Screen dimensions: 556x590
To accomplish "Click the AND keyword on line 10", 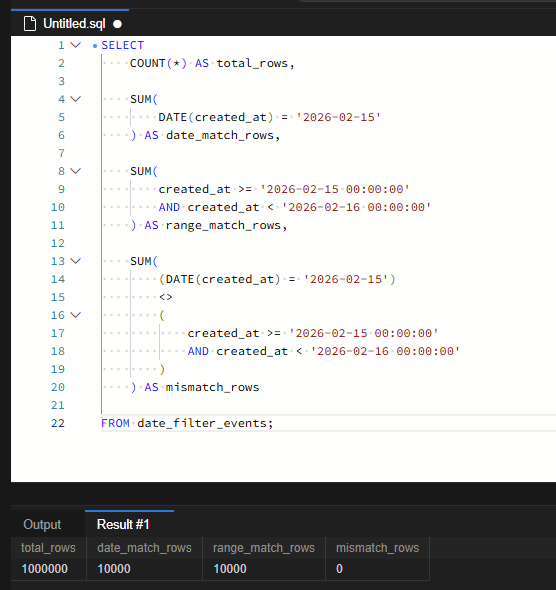I will point(169,207).
